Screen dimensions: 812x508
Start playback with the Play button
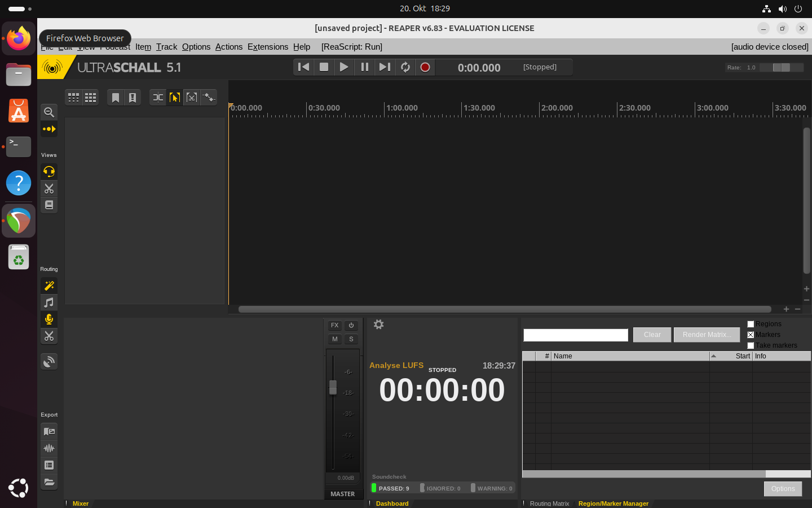(344, 67)
